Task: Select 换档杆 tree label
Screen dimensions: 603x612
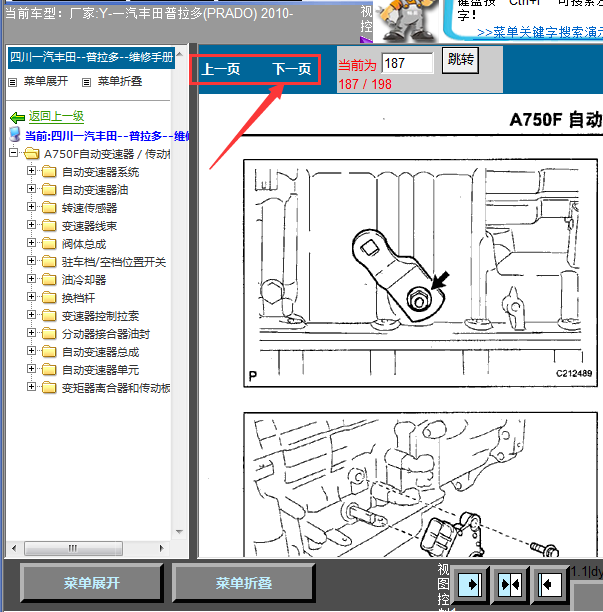Action: tap(78, 298)
